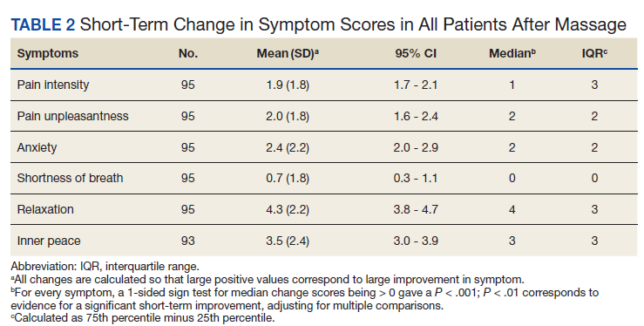
Task: Select the Relaxation row label
Action: pyautogui.click(x=45, y=209)
